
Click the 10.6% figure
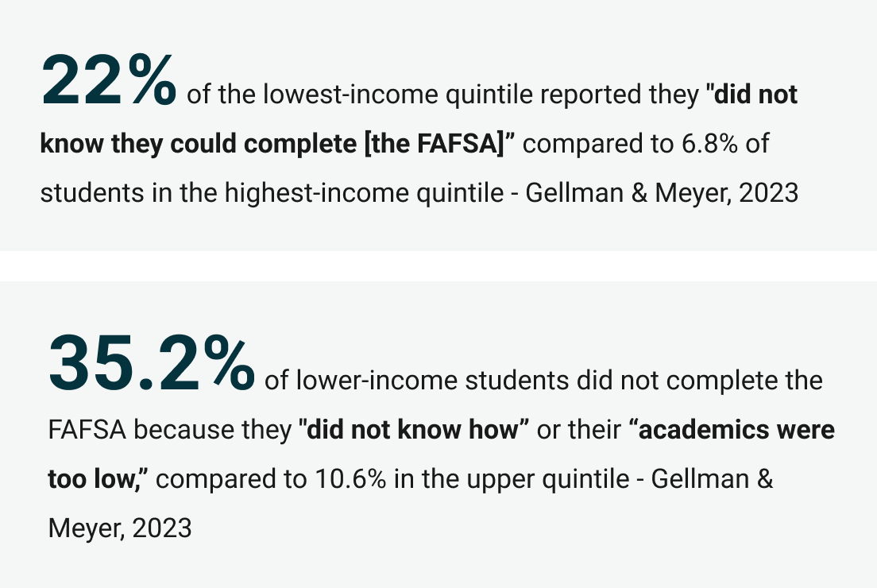point(350,479)
